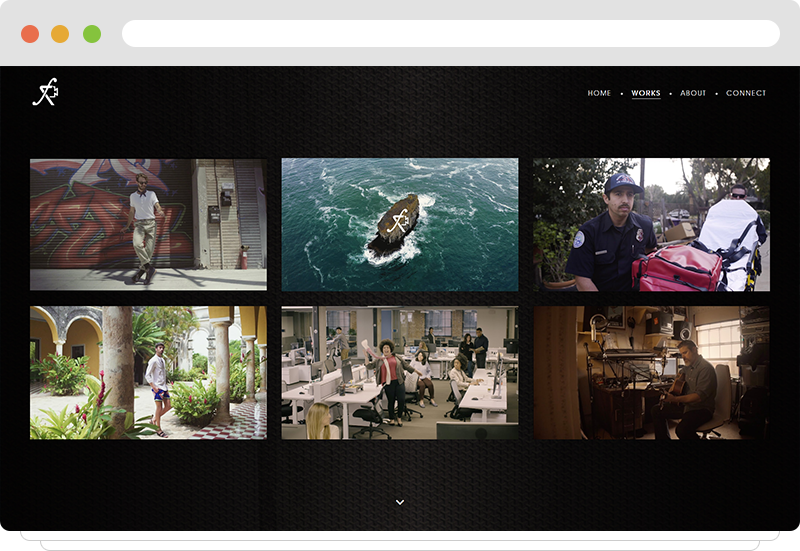Open the CONNECT nav link
The height and width of the screenshot is (551, 800).
point(746,93)
